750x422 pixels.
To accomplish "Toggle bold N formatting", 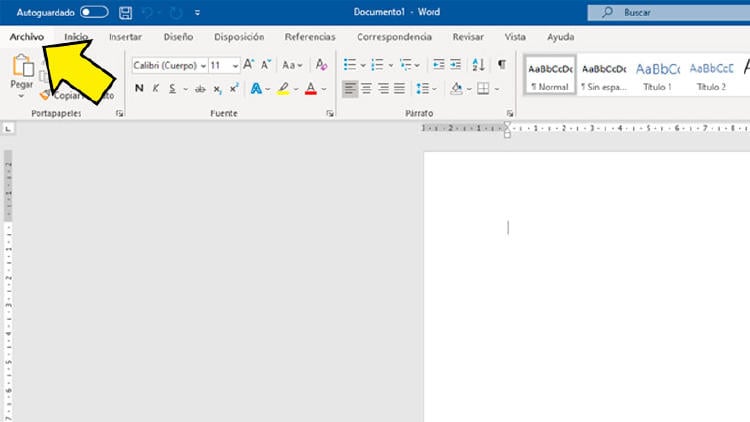I will coord(139,88).
